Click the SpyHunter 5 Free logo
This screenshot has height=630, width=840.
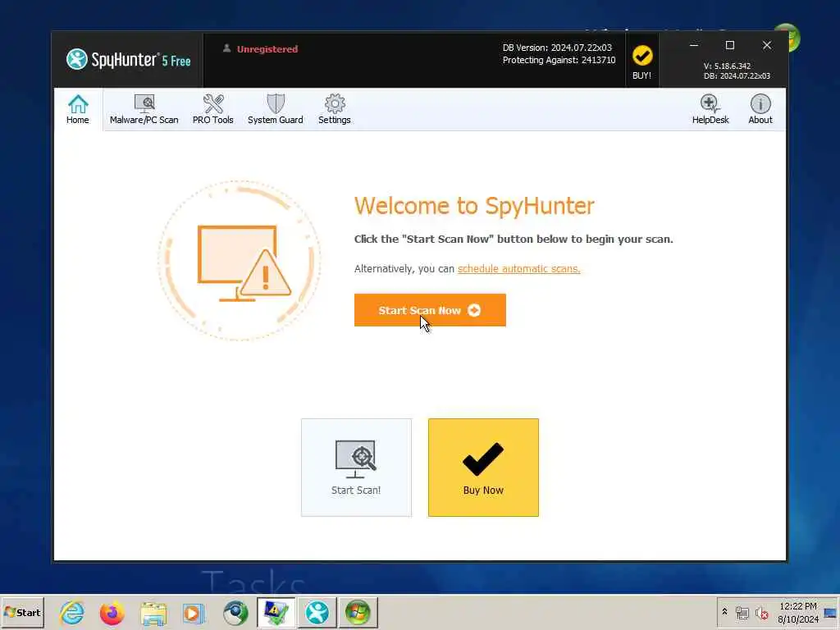pos(129,59)
